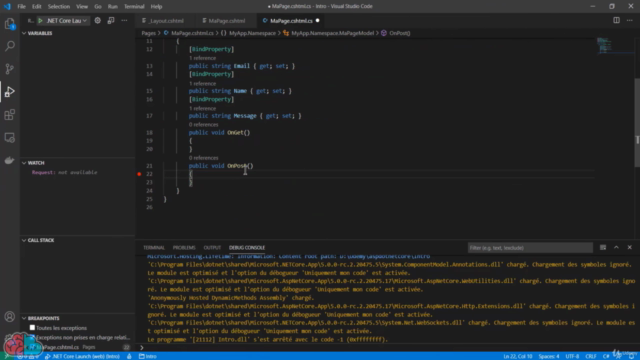The height and width of the screenshot is (360, 640).
Task: Open the Terminal menu
Action: [134, 7]
